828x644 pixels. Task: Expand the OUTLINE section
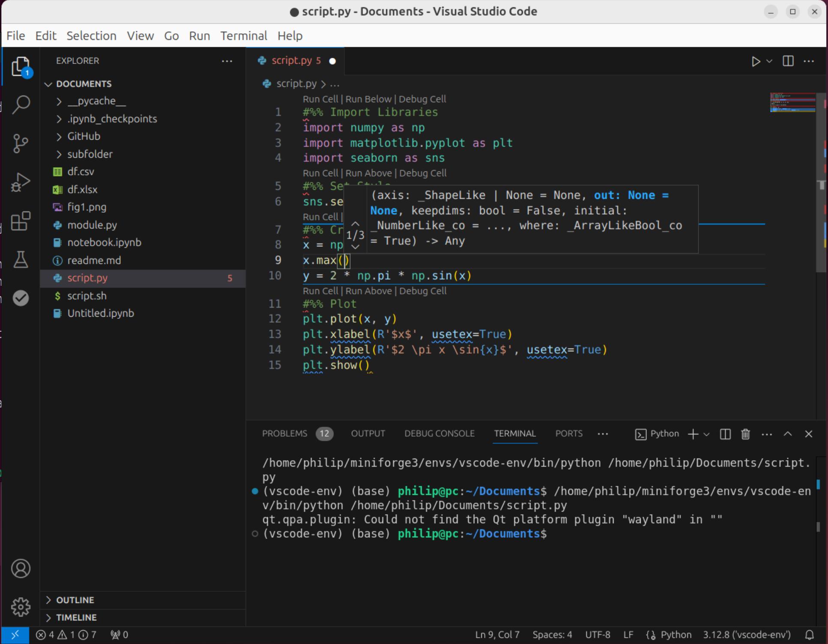[75, 600]
